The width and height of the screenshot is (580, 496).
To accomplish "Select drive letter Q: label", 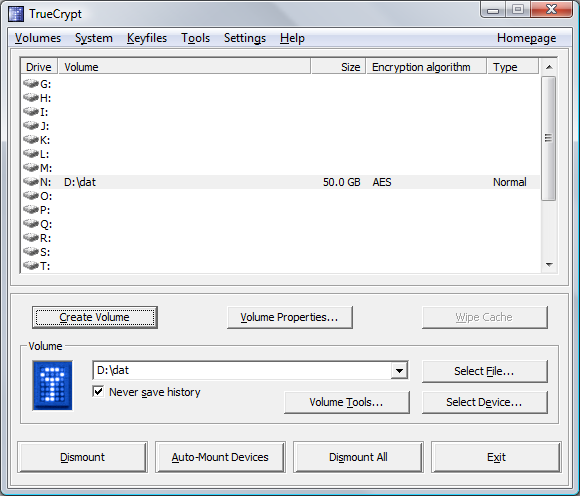I will (x=46, y=224).
